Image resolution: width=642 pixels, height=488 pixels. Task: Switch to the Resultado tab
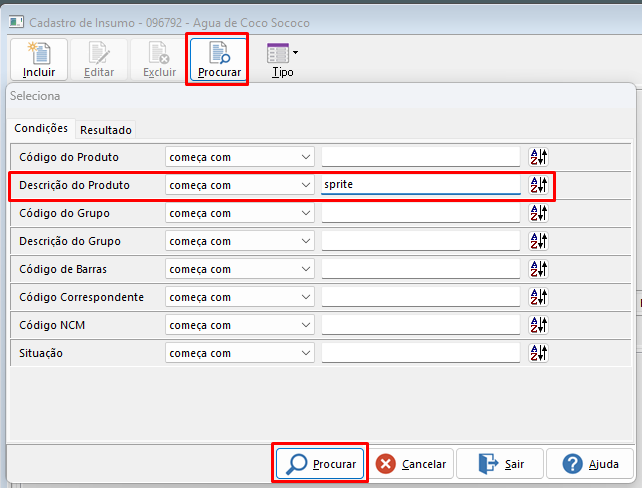pos(106,130)
